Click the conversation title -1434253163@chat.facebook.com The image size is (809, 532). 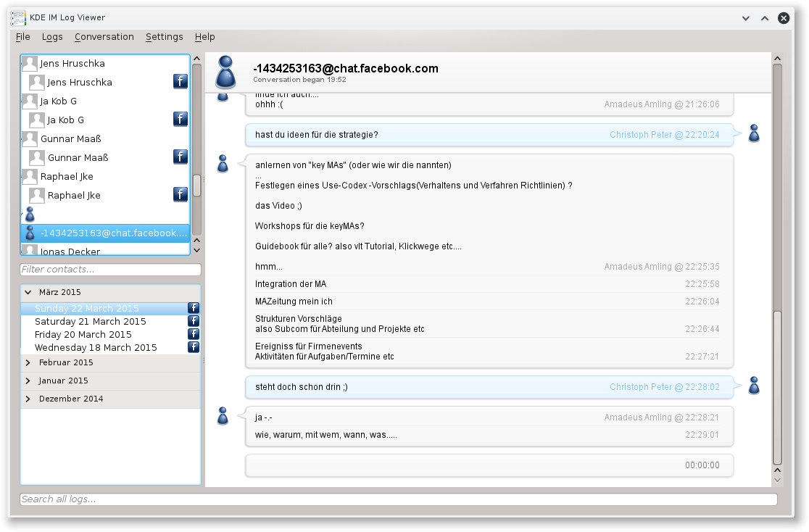pyautogui.click(x=346, y=69)
